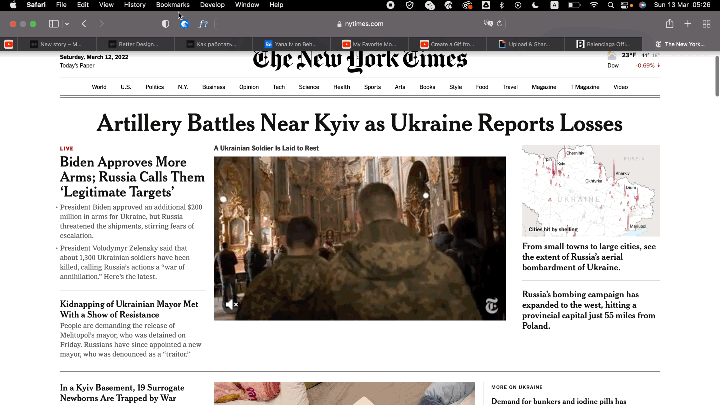Show the tab overview grid icon
This screenshot has height=405, width=720.
click(706, 23)
